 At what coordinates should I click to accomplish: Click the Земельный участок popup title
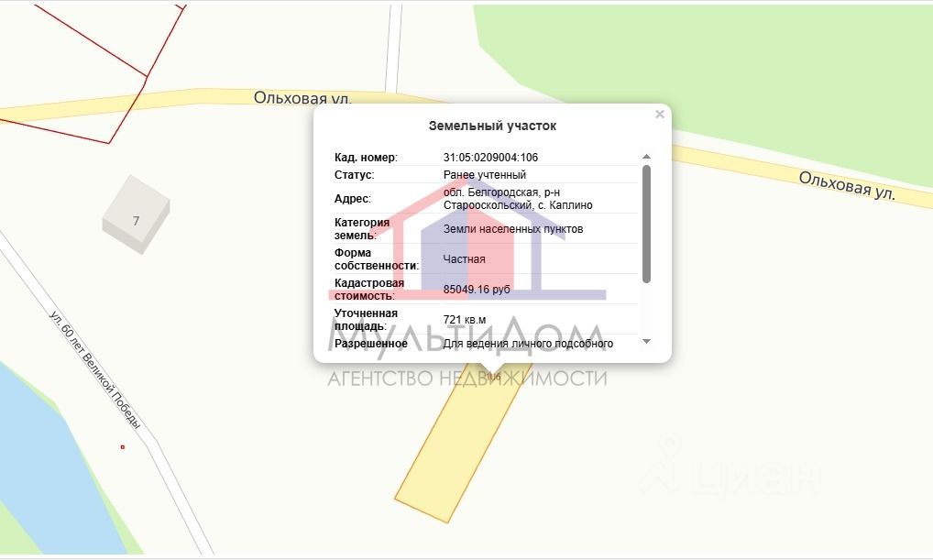pyautogui.click(x=492, y=126)
